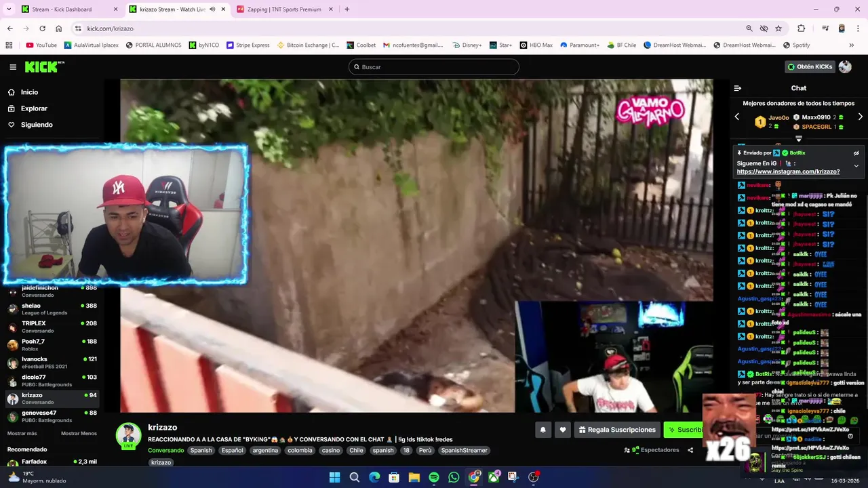Collapse the chat panel with arrow icon
This screenshot has width=868, height=488.
(x=738, y=88)
